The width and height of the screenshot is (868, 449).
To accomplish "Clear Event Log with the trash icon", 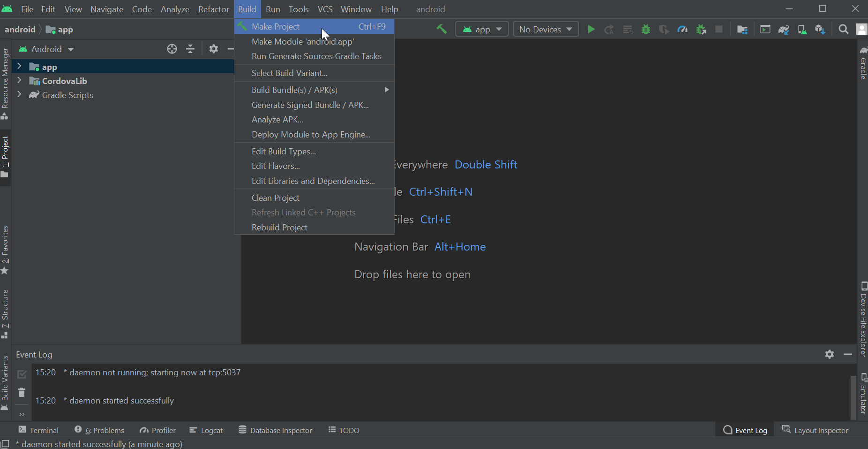I will click(22, 392).
